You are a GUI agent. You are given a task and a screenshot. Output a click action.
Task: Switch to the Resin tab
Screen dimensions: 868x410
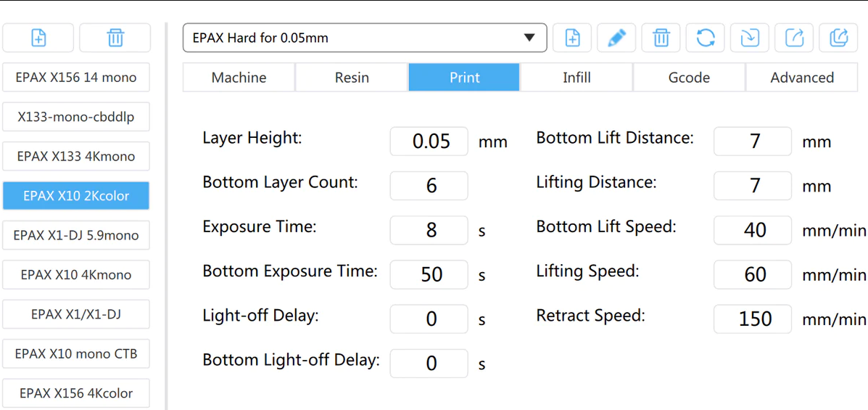tap(352, 78)
